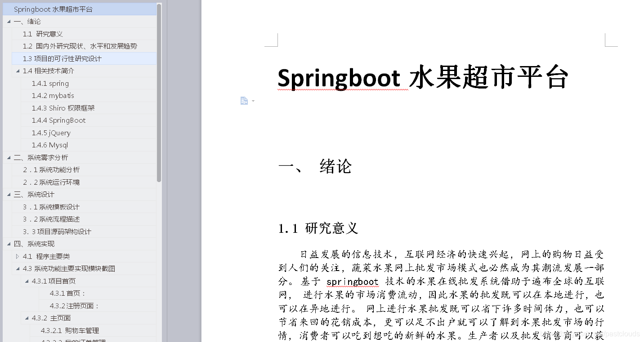Open 2.2 系统运行环境 in outline
The image size is (644, 342).
pos(84,182)
